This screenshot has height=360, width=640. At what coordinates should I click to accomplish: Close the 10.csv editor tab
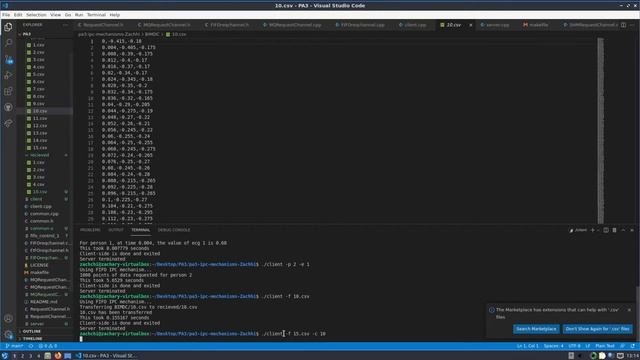[x=471, y=25]
